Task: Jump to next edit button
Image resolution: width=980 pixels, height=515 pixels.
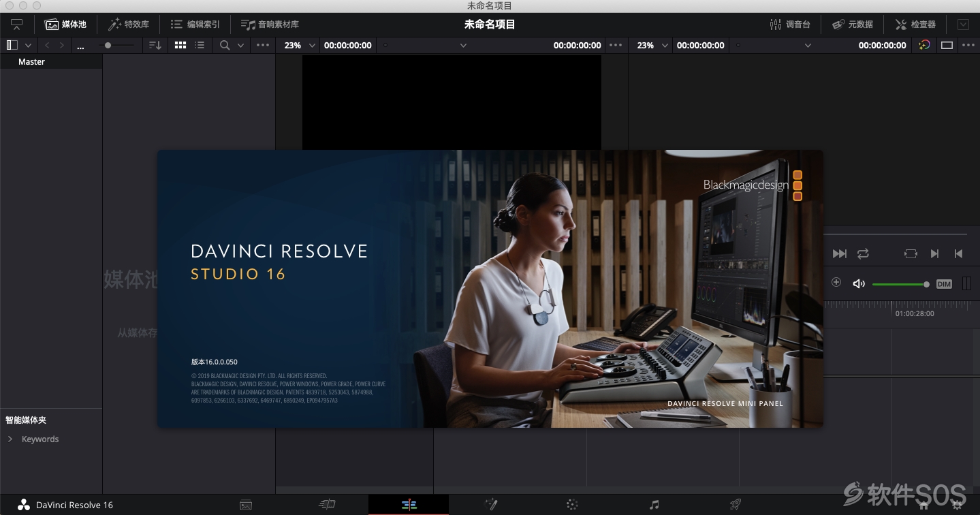Action: click(x=934, y=253)
